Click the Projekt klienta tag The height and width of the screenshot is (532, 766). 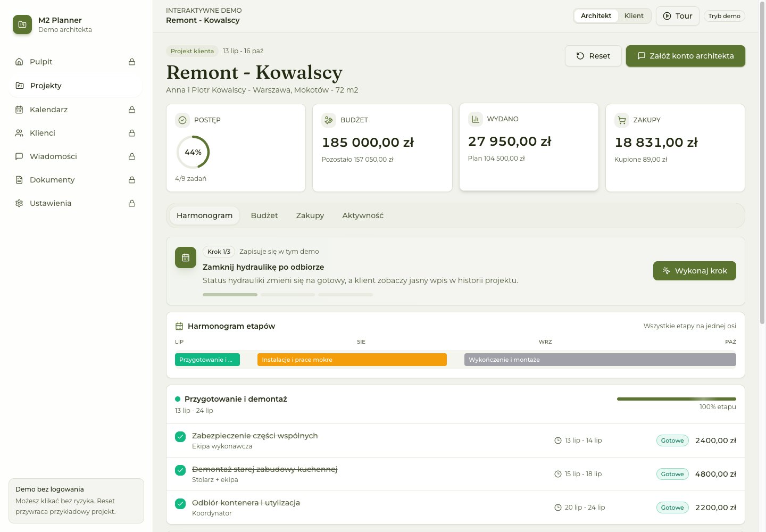[193, 51]
